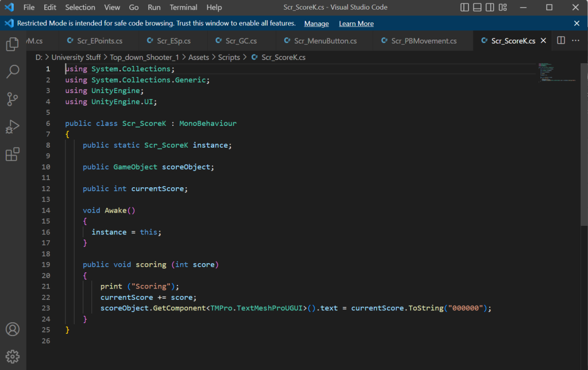Expand the Scripts breadcrumb folder
The width and height of the screenshot is (588, 370).
tap(229, 57)
